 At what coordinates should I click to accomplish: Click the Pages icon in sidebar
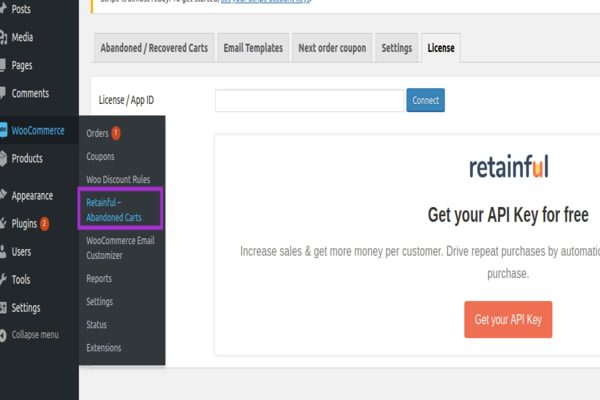3,65
